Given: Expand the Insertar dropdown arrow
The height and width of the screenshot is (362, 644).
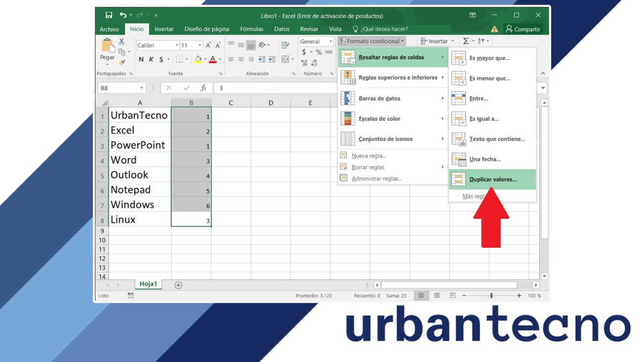Looking at the screenshot, I should click(x=452, y=41).
